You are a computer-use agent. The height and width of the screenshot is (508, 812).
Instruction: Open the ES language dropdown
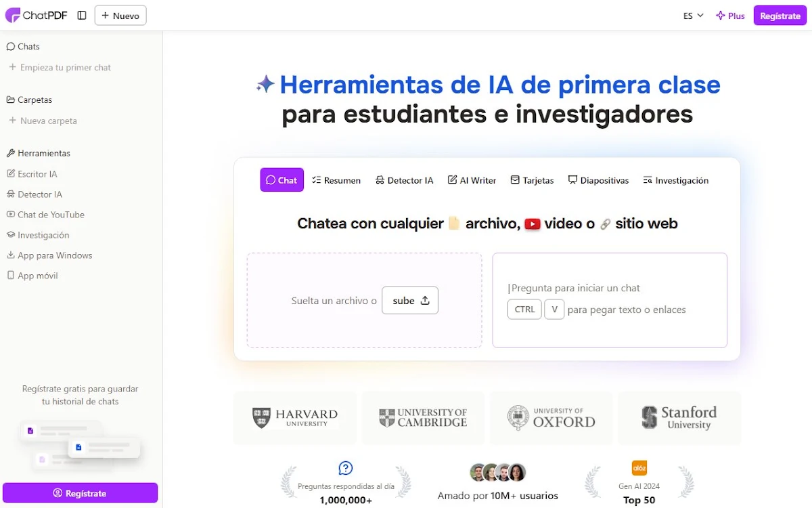point(693,16)
